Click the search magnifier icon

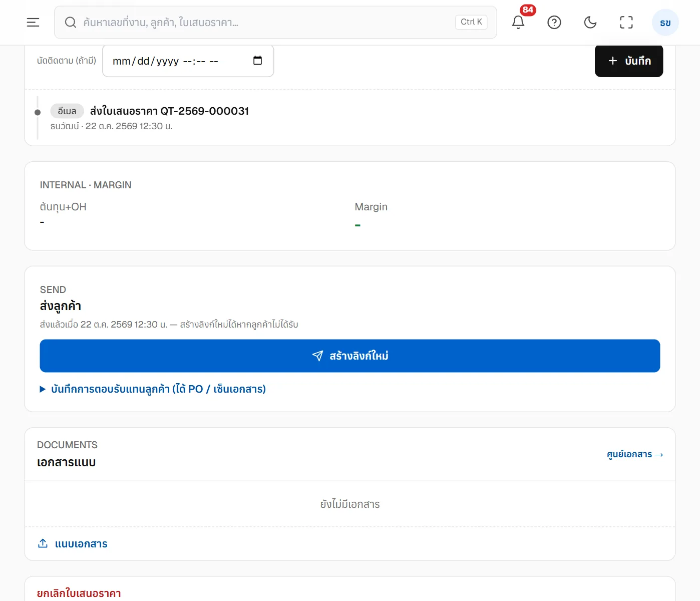tap(71, 23)
